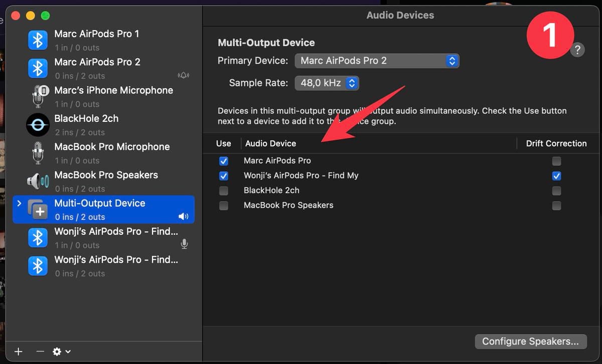Select MacBook Pro Speakers in sidebar

(103, 181)
